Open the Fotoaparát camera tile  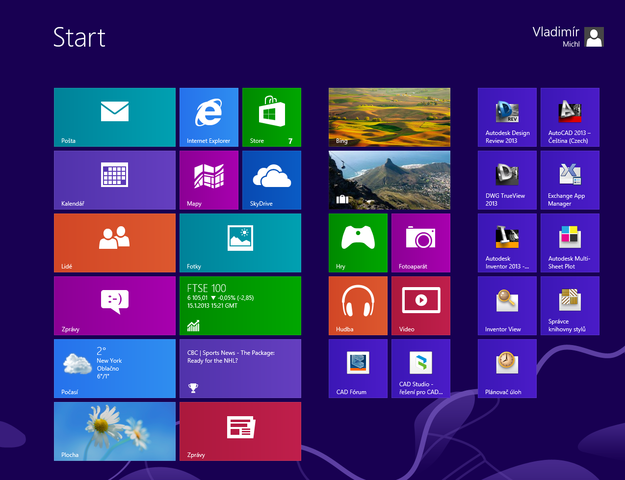pos(421,243)
